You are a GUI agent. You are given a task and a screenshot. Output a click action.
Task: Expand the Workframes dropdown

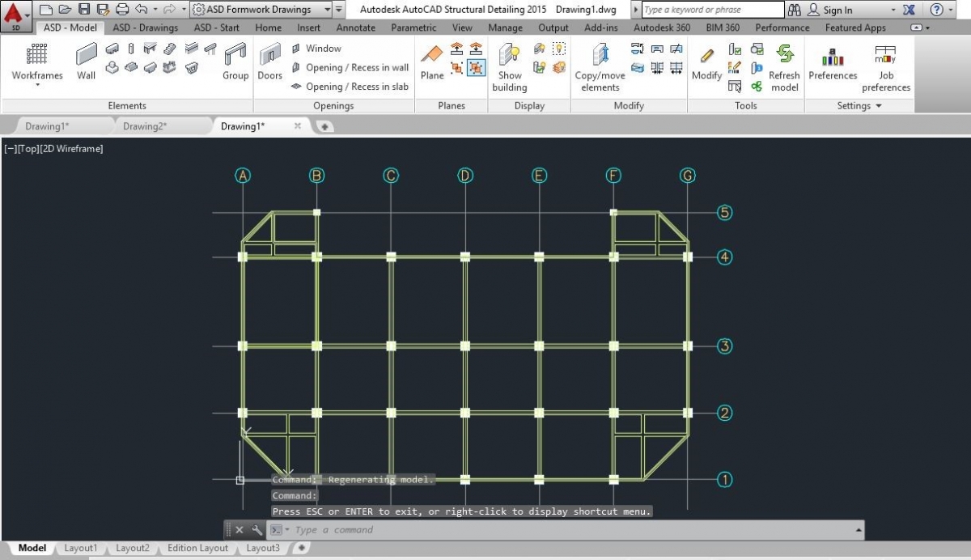point(37,84)
